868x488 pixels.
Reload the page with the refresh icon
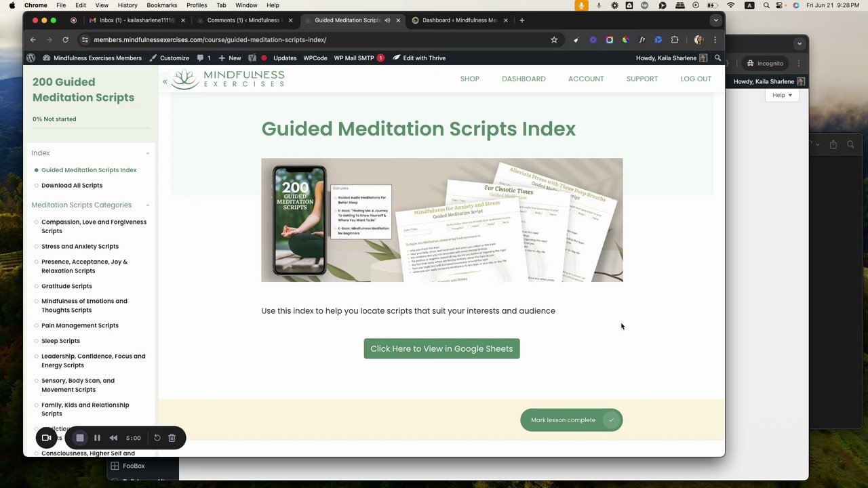point(65,40)
